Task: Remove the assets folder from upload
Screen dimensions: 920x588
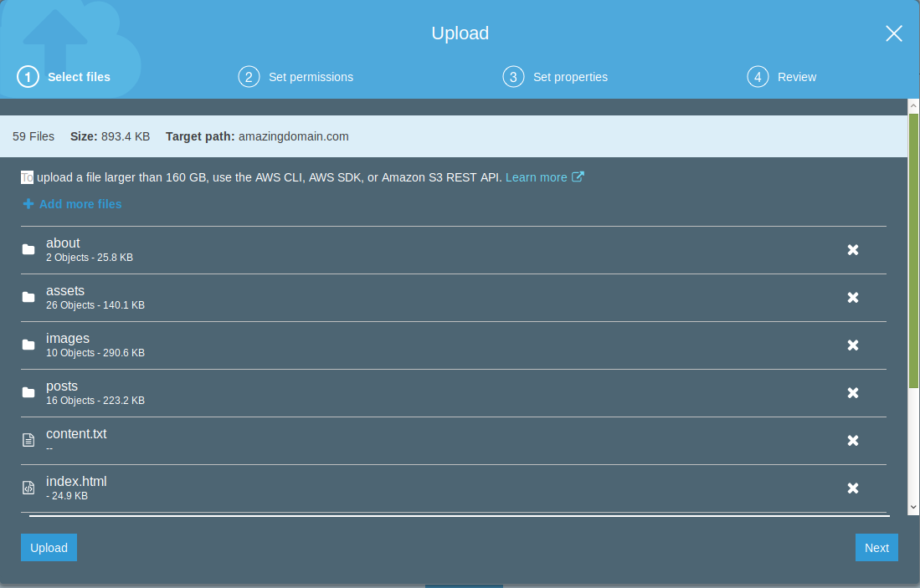Action: 852,297
